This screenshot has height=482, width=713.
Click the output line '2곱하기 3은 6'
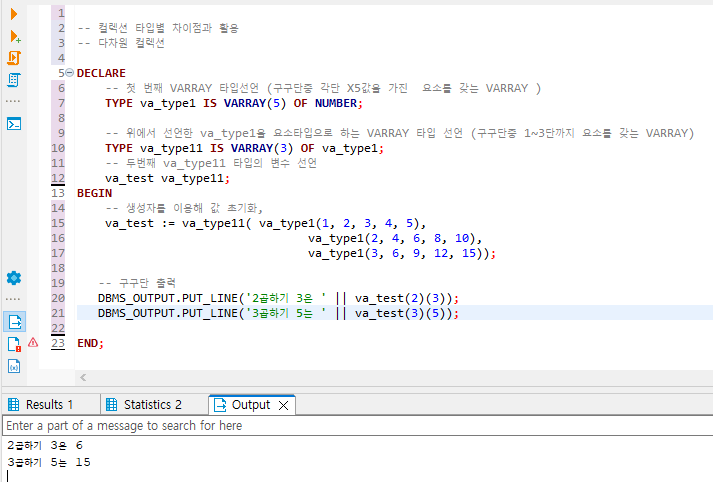pyautogui.click(x=45, y=445)
